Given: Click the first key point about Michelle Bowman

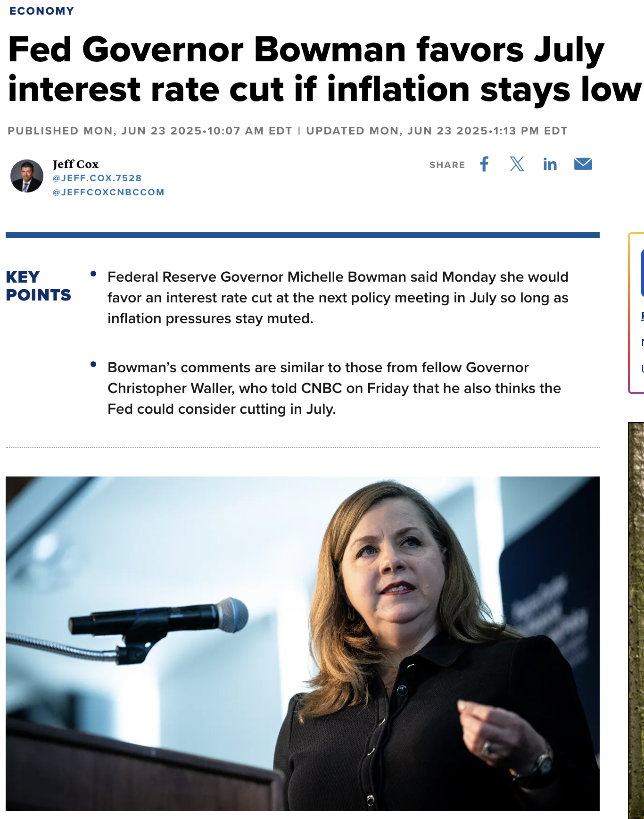Looking at the screenshot, I should (x=338, y=298).
